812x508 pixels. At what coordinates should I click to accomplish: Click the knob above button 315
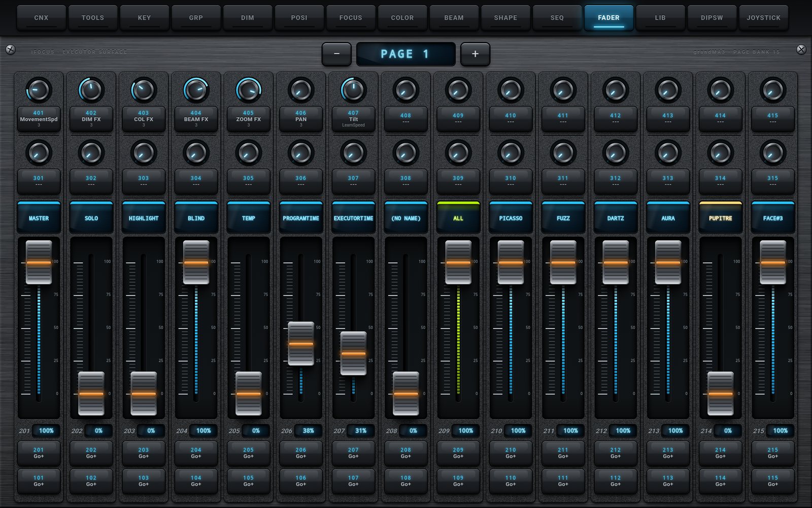click(773, 153)
